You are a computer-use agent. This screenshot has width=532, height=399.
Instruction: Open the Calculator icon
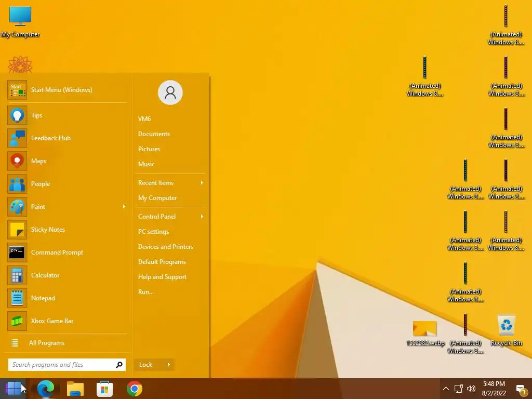(17, 275)
